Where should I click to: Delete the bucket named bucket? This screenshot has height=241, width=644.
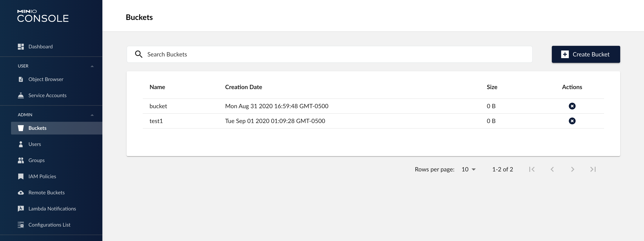(x=572, y=106)
